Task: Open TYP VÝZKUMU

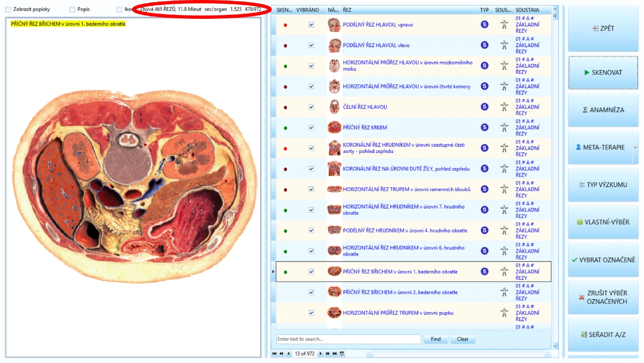Action: coord(603,185)
